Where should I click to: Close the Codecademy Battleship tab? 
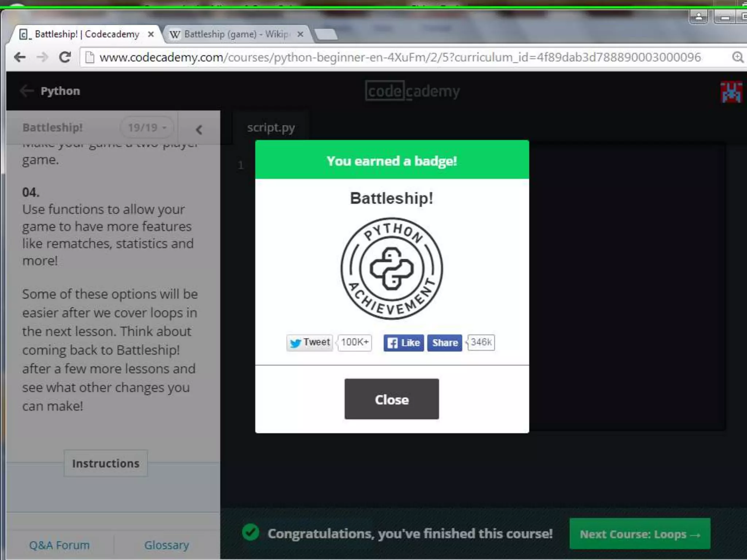click(151, 34)
